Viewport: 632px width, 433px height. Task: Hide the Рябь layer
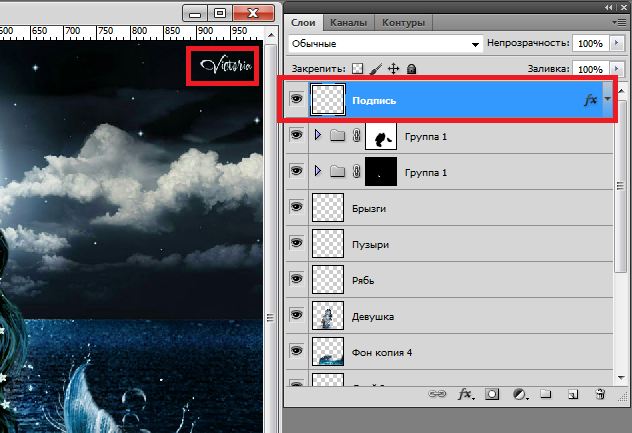coord(297,279)
